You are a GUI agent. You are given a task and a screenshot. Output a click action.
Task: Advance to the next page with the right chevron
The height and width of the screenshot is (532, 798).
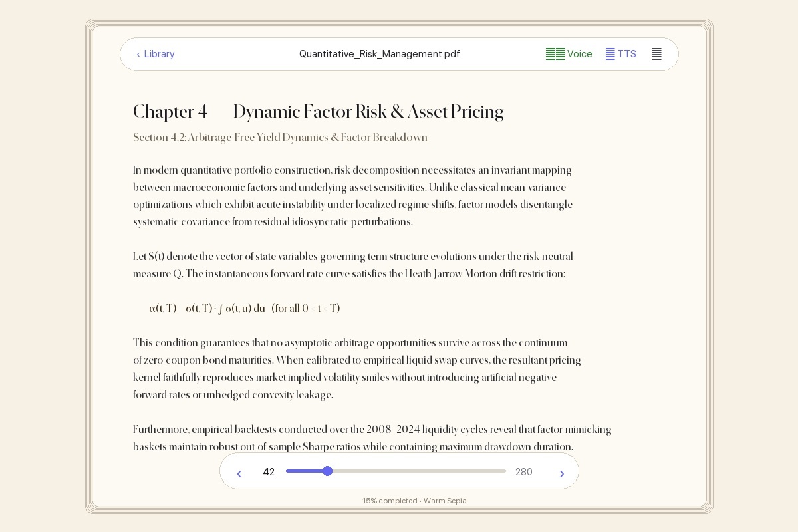561,472
